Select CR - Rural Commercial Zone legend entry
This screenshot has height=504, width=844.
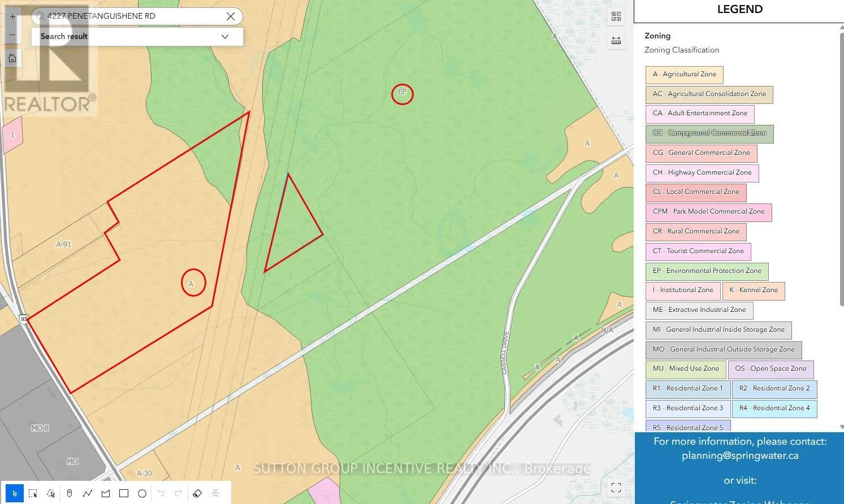[x=696, y=232]
